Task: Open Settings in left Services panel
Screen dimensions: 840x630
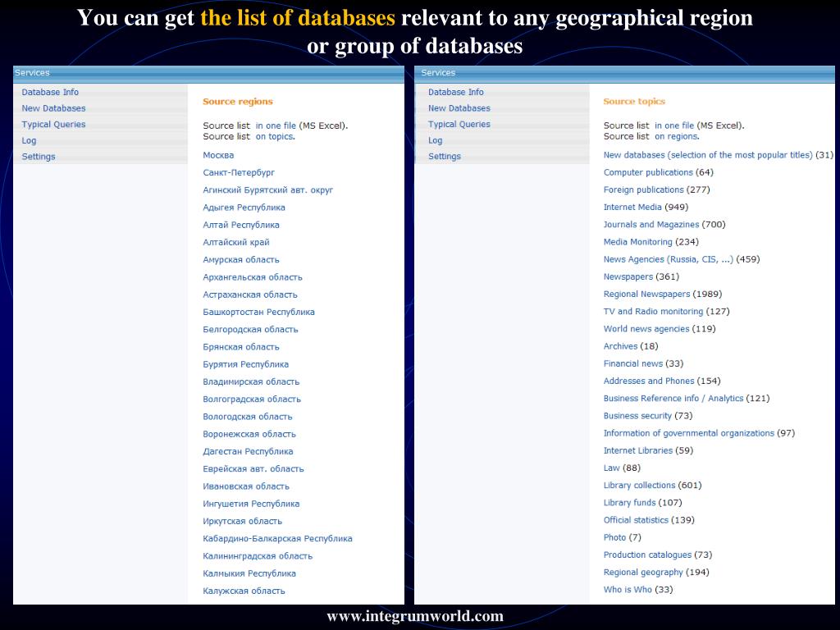Action: click(x=38, y=157)
